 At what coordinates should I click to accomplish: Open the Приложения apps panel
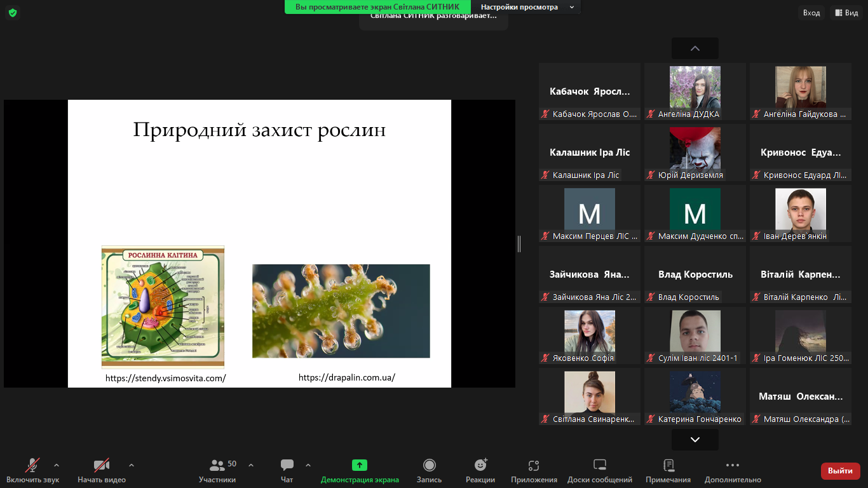click(534, 466)
